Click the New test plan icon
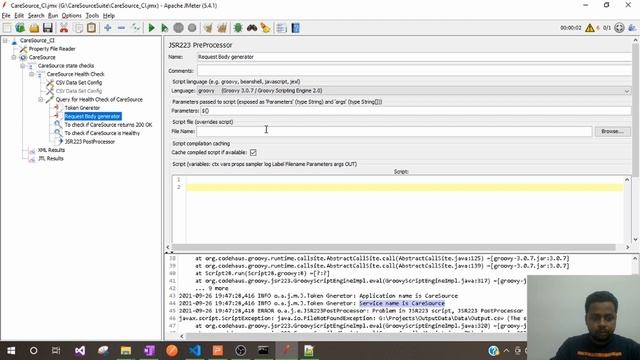Image resolution: width=640 pixels, height=360 pixels. coord(7,28)
